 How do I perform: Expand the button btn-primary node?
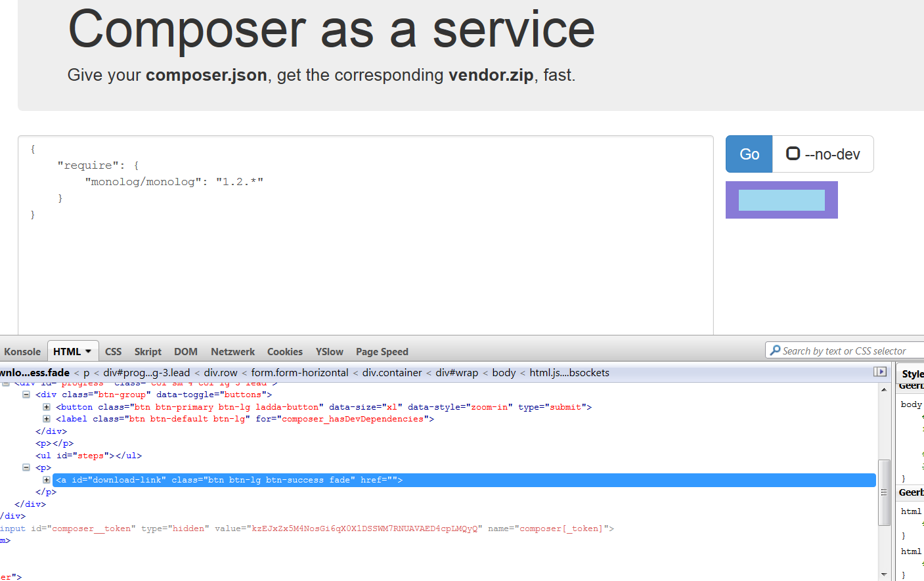click(47, 407)
